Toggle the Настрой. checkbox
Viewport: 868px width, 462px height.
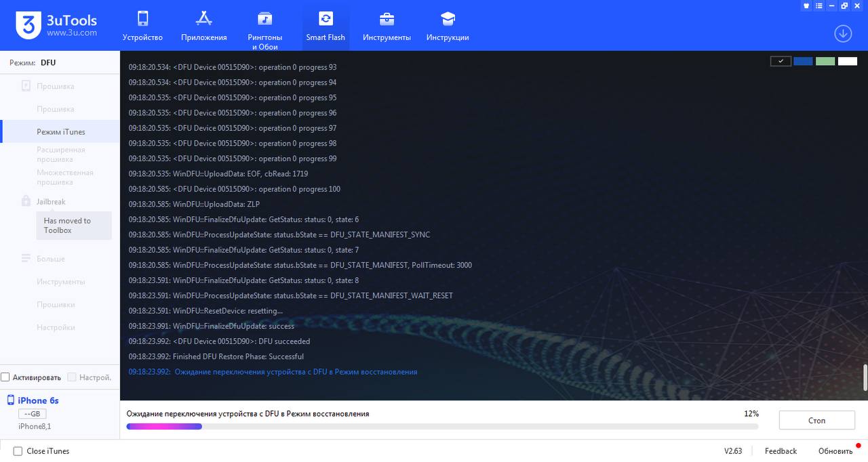[71, 377]
